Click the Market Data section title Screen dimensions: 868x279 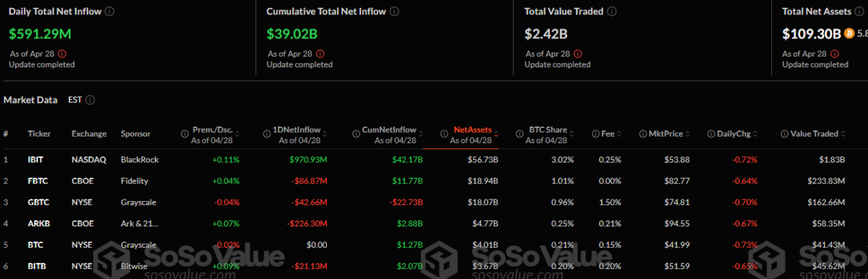[30, 100]
